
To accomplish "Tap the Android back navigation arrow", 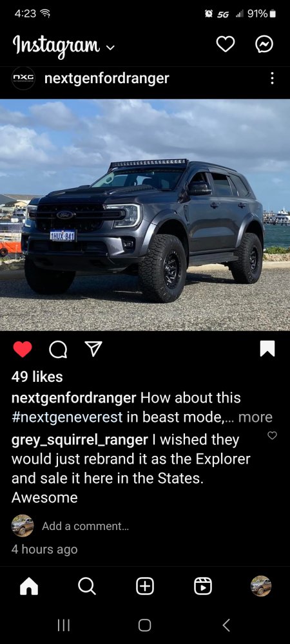I will (x=226, y=625).
